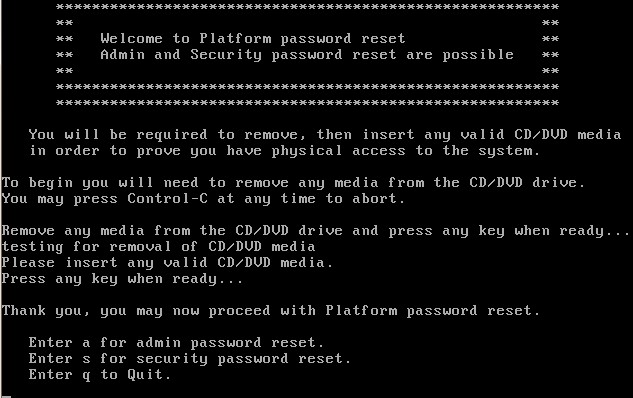Click the security password reset option line

[x=190, y=359]
